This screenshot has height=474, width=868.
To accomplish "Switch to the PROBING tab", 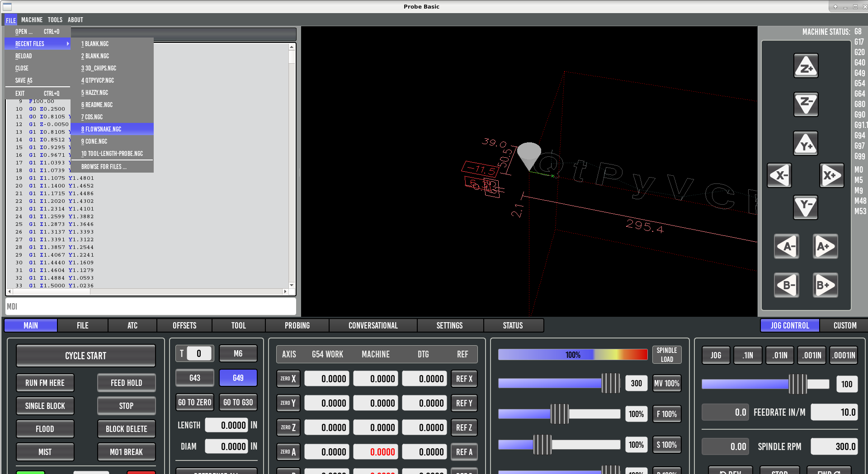I will tap(297, 325).
